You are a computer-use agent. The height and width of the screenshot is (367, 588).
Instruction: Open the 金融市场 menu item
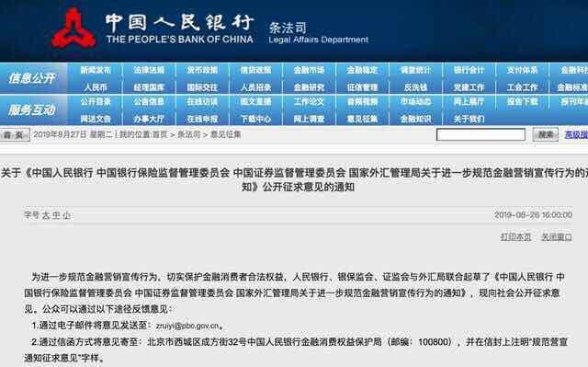click(309, 70)
